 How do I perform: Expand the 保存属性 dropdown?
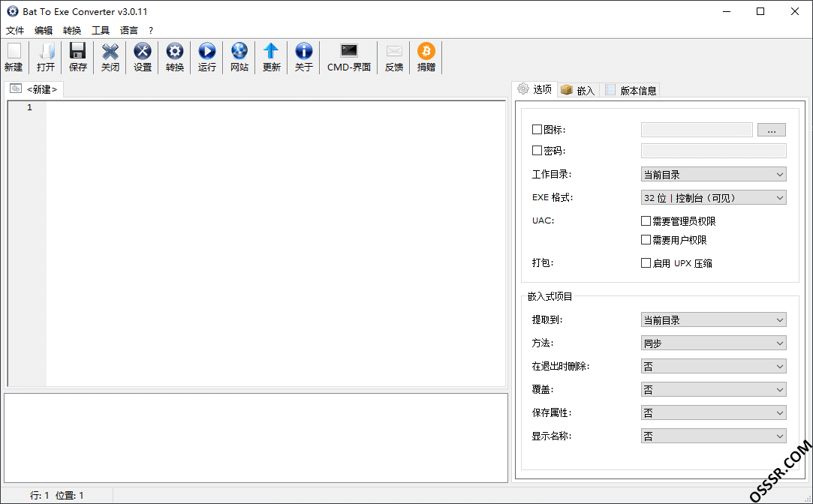tap(713, 413)
